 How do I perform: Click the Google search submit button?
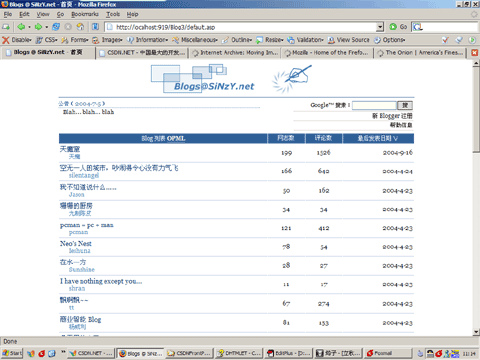405,105
